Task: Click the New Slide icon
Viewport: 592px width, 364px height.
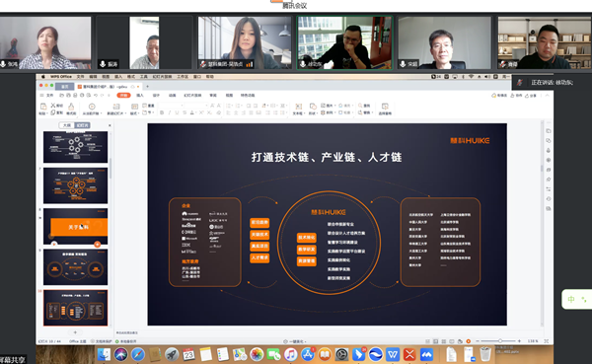Action: 116,107
